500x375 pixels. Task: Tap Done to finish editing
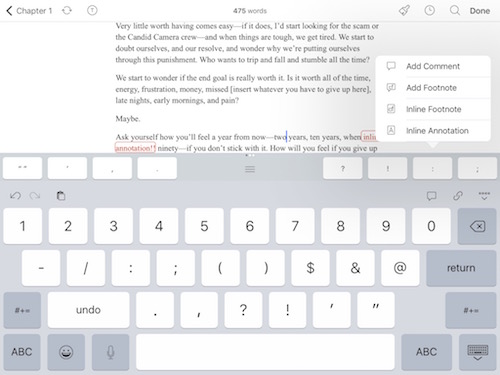coord(480,11)
